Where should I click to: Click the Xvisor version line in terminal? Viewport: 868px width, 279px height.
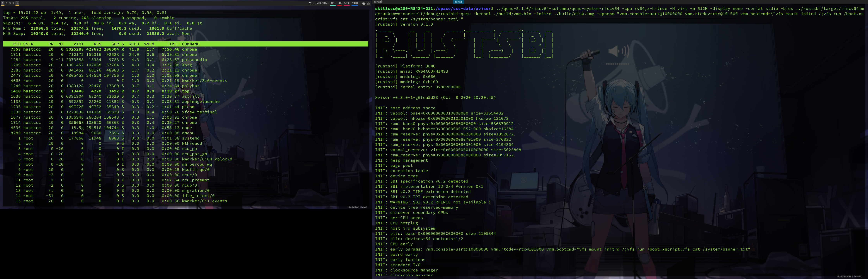pyautogui.click(x=435, y=98)
